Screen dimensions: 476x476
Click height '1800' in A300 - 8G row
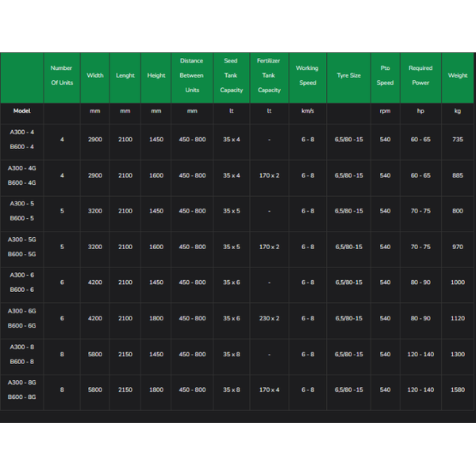(x=156, y=390)
